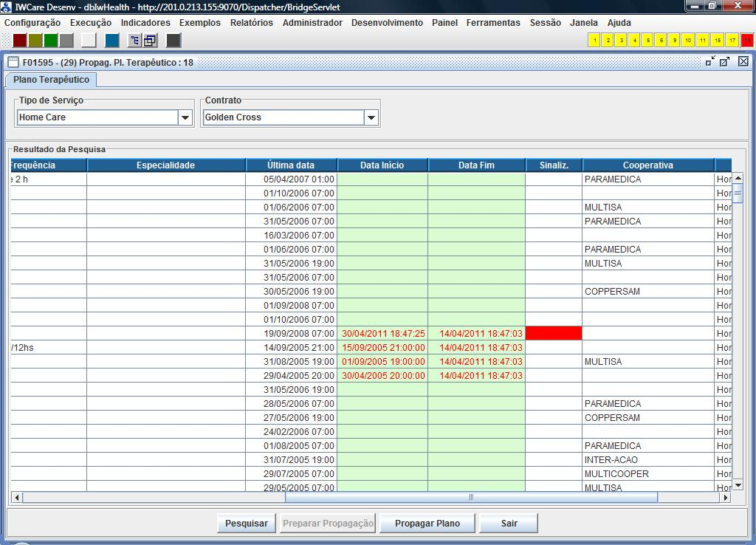The image size is (756, 545).
Task: Select yellow window button number 10
Action: coord(687,41)
